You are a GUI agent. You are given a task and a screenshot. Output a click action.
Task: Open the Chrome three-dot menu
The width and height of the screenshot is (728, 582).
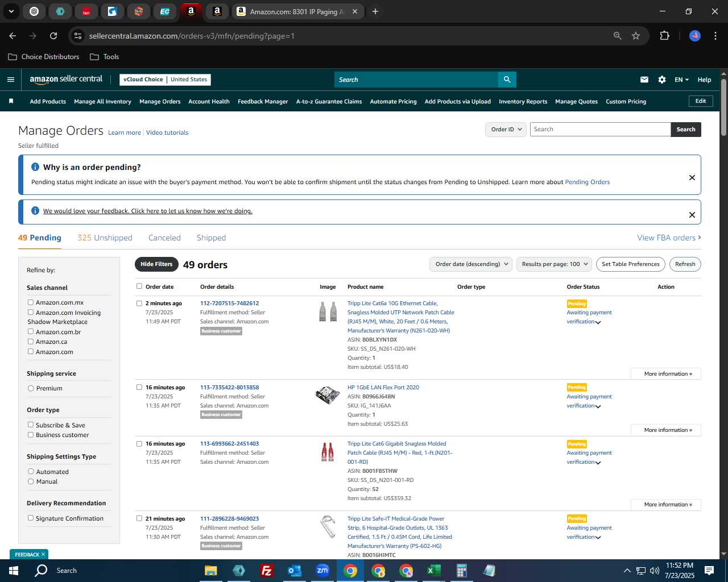coord(715,36)
